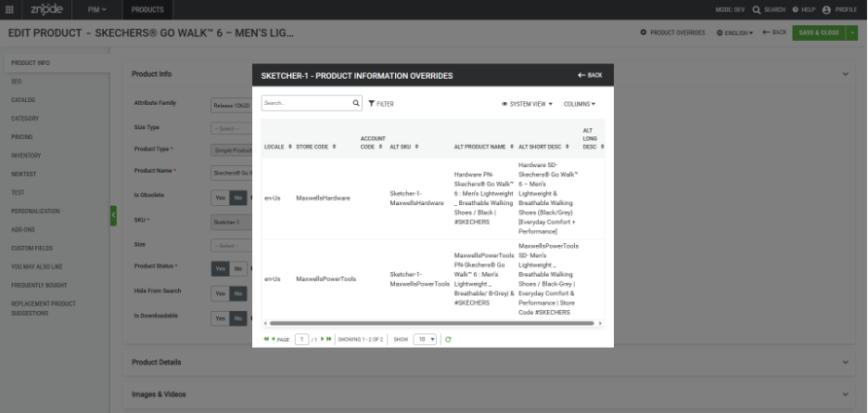Sort by Alt Long Desc column

click(593, 138)
